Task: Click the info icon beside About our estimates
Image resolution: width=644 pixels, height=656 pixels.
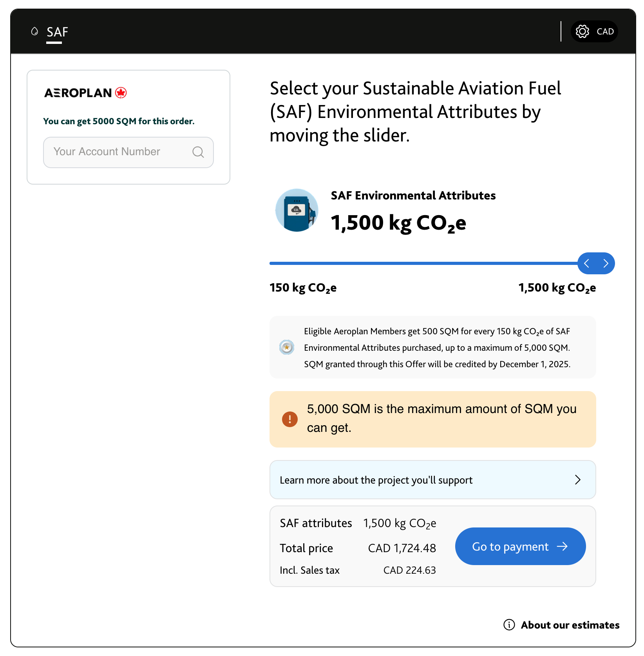Action: point(509,625)
